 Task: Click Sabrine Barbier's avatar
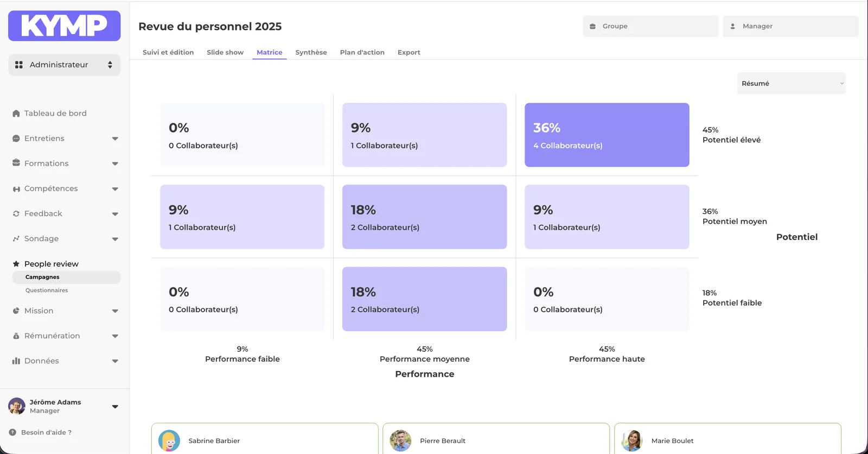(169, 441)
